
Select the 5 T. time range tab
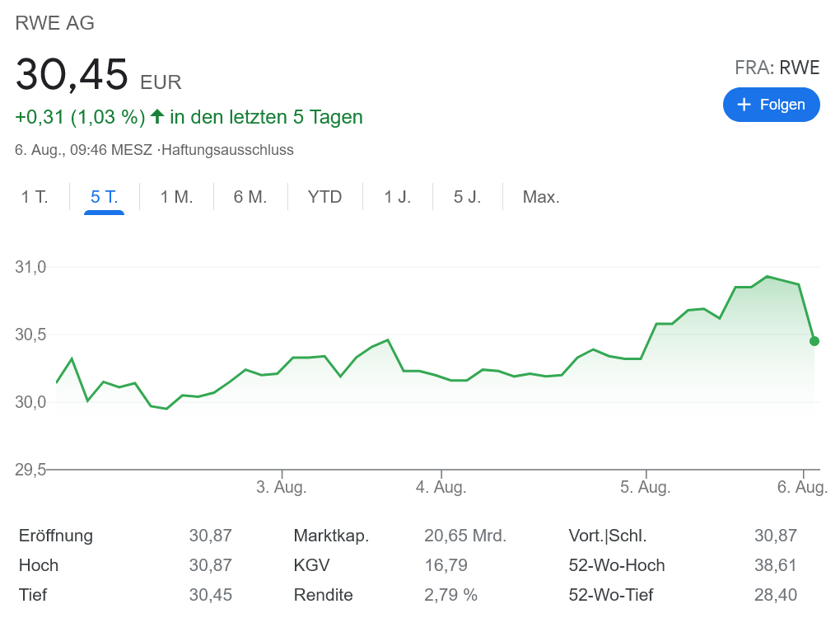click(x=104, y=197)
